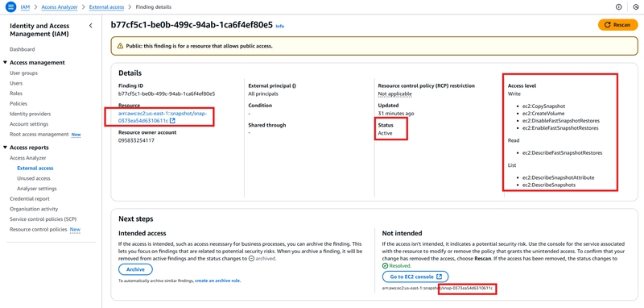Screen dimensions: 644x308
Task: Click the external link icon beside resource ARN
Action: [172, 120]
